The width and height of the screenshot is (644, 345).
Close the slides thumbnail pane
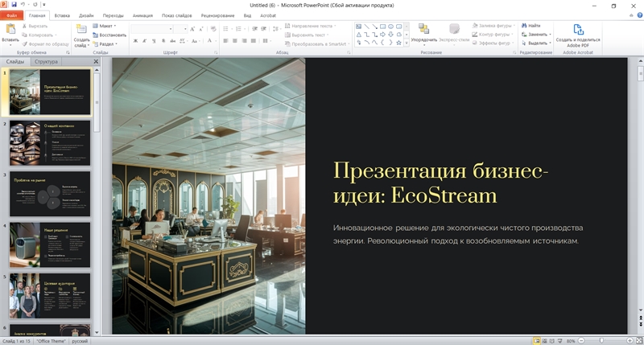click(96, 62)
